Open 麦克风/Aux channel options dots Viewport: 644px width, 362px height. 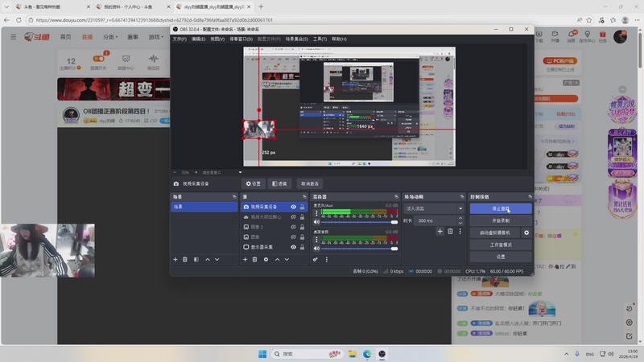pyautogui.click(x=316, y=213)
